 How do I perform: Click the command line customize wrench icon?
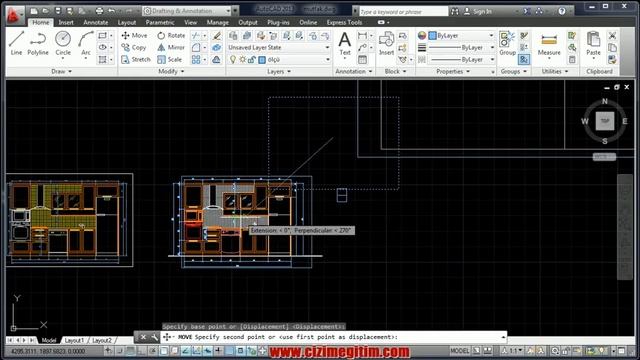[x=154, y=337]
